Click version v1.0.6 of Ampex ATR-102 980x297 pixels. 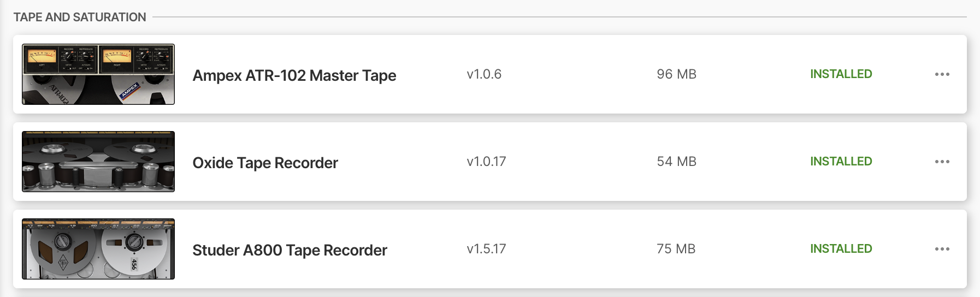pos(484,74)
